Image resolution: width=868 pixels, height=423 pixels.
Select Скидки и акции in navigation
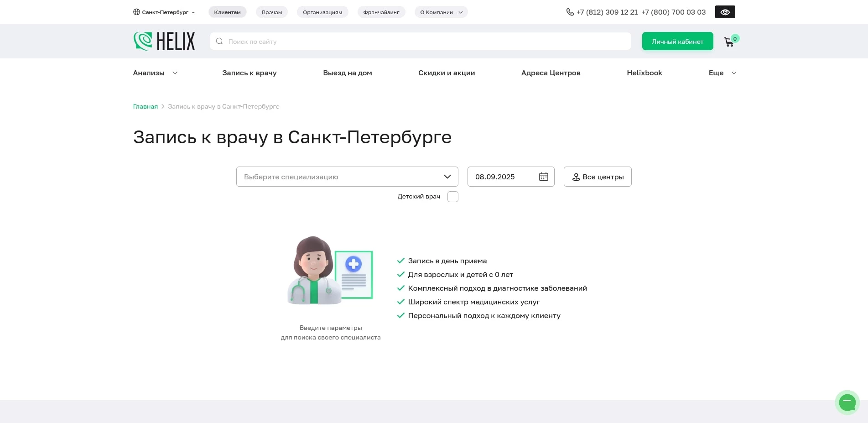coord(447,73)
